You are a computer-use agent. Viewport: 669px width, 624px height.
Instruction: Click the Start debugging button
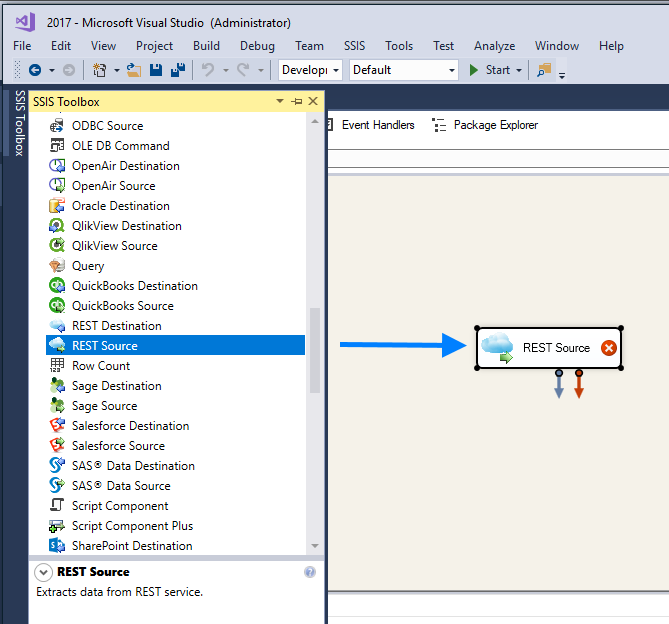(490, 70)
